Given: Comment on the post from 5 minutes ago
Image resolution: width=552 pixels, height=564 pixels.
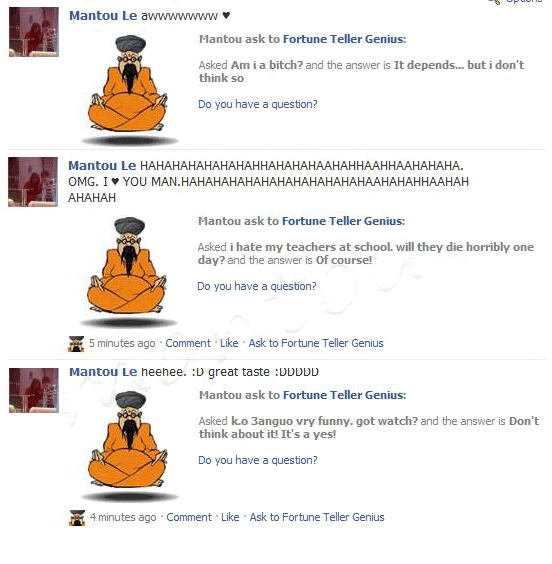Looking at the screenshot, I should point(188,343).
